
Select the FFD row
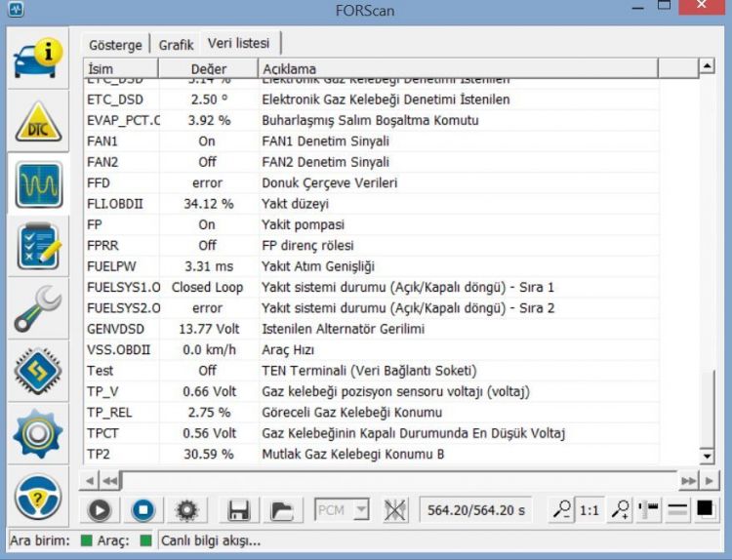tap(371, 183)
